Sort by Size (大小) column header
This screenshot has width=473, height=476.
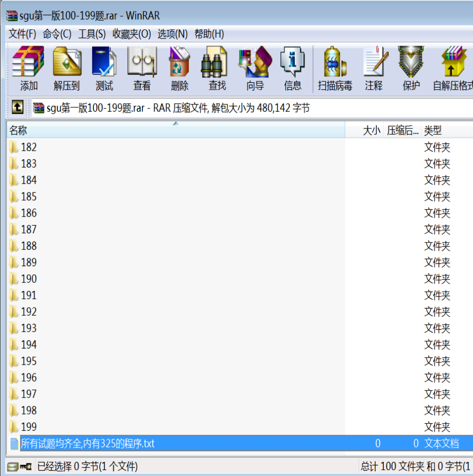(x=364, y=130)
